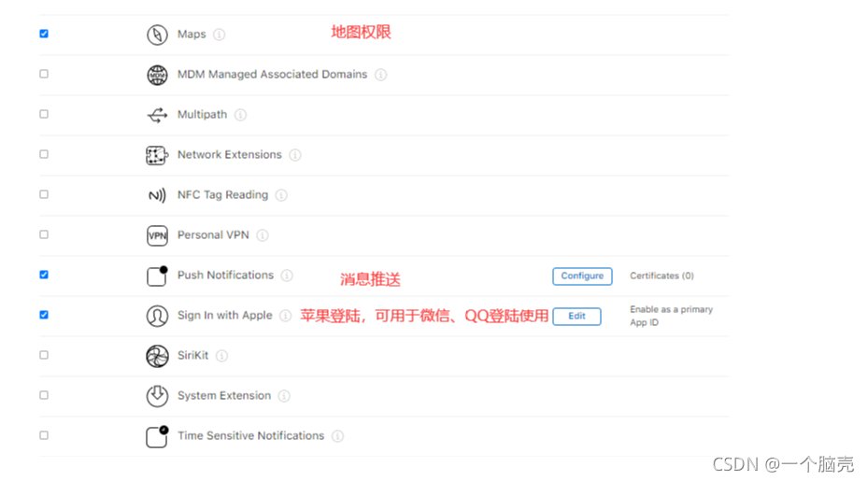Screen dimensions: 868x481
Task: Open info icon beside Sign In with Apple
Action: [x=285, y=316]
